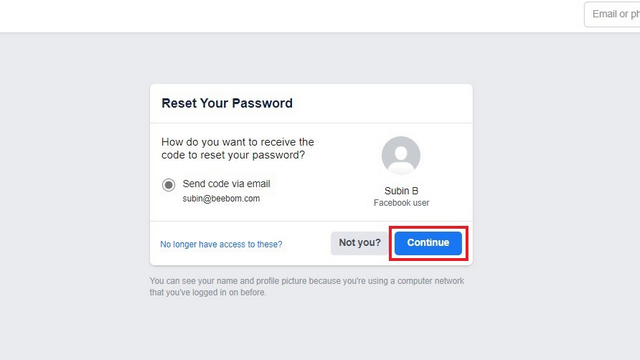Click the "that you've logged in on before." line
Screen dimensions: 640x360
pos(208,292)
